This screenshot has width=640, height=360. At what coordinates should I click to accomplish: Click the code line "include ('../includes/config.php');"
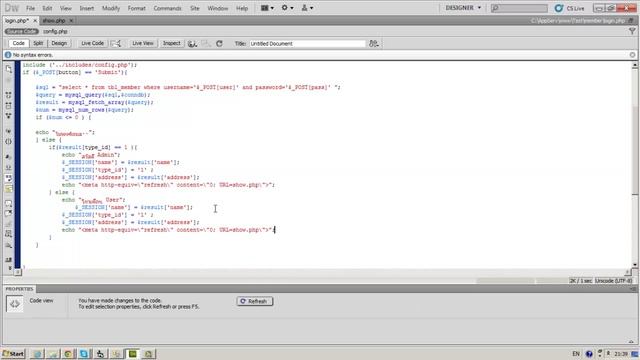pyautogui.click(x=80, y=64)
